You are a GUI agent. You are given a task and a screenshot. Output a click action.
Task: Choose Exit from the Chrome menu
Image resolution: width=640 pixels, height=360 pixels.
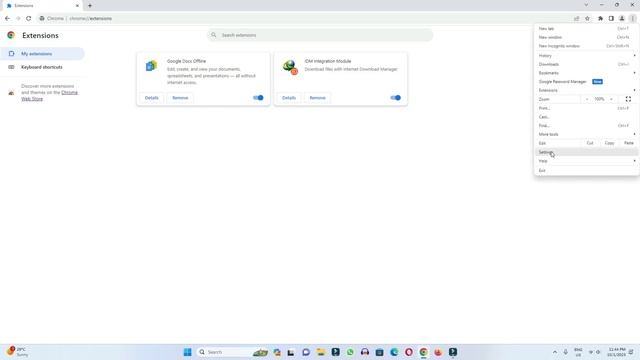(587, 170)
